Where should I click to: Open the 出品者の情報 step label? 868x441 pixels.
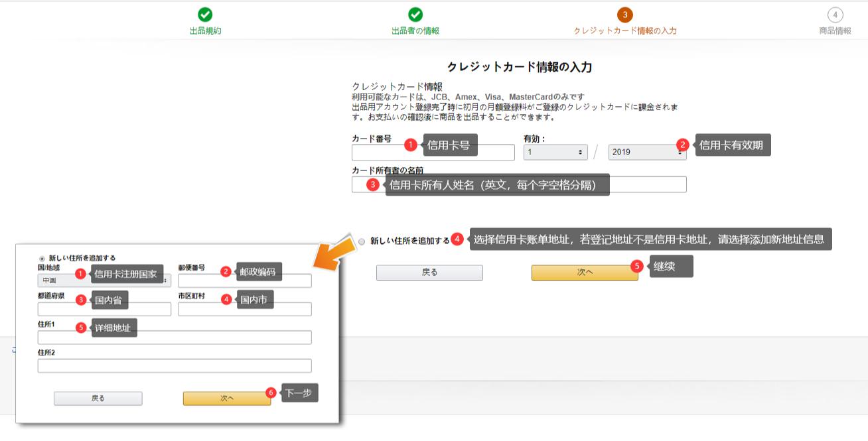415,31
